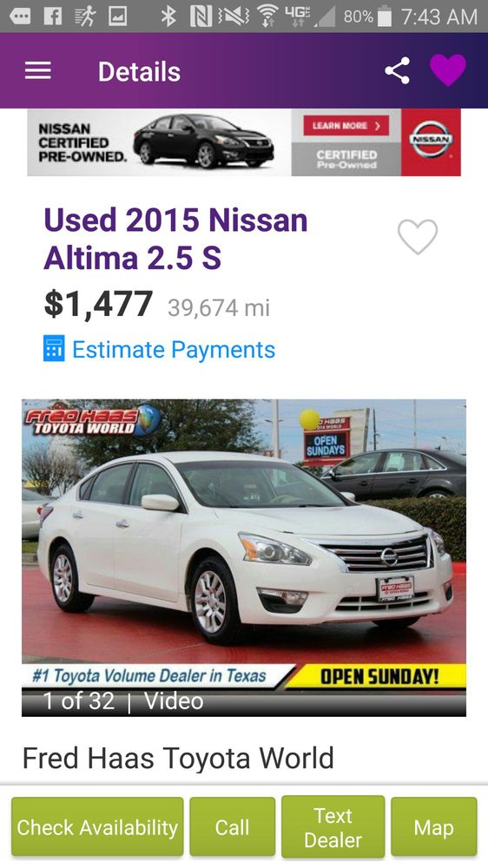Open the dealer Map
488x868 pixels.
(433, 827)
